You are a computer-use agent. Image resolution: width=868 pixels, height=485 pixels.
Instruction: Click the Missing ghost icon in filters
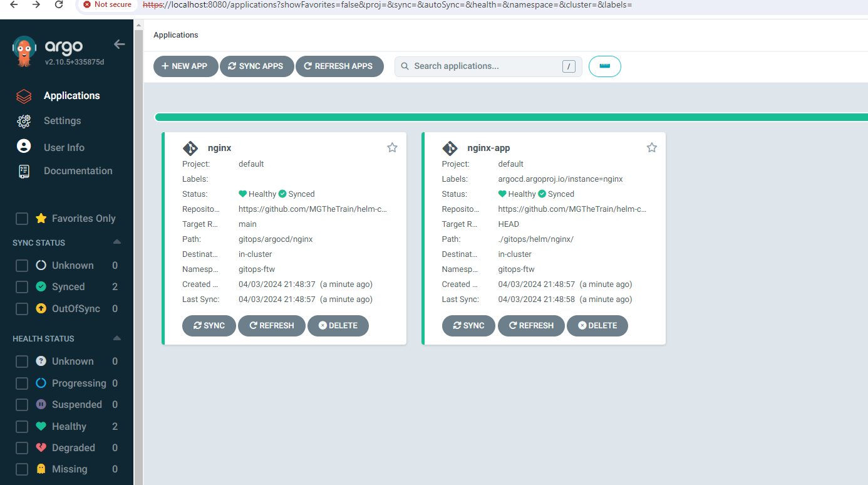(x=41, y=469)
